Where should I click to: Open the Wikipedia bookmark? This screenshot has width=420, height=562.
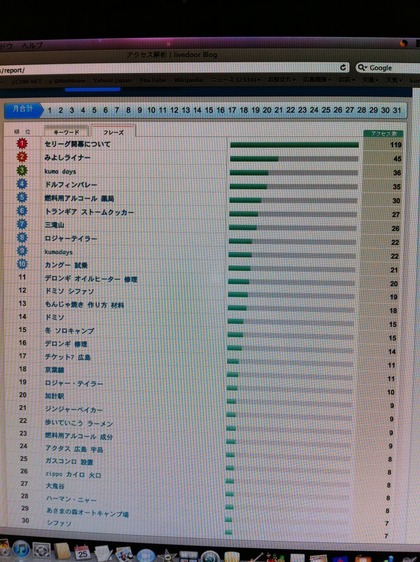(188, 80)
